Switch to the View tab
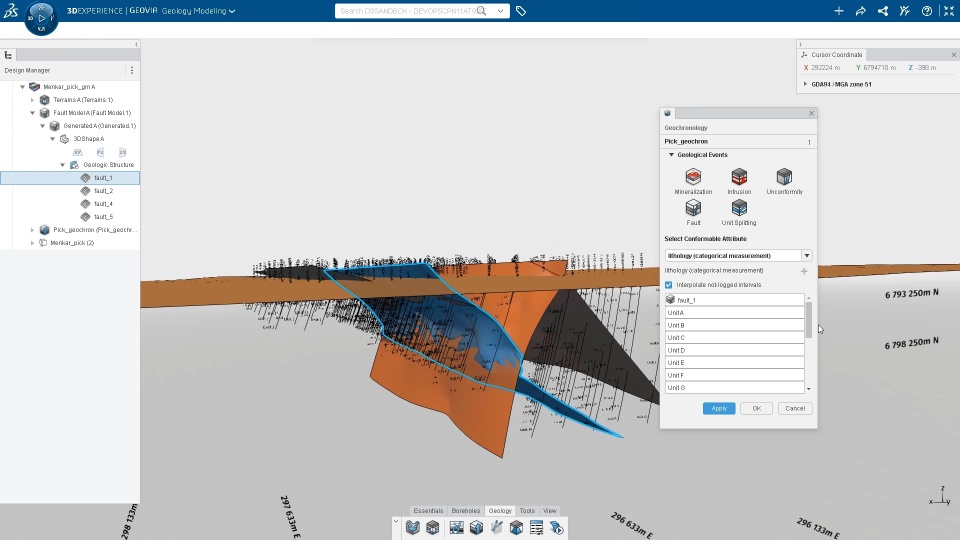 pos(550,511)
